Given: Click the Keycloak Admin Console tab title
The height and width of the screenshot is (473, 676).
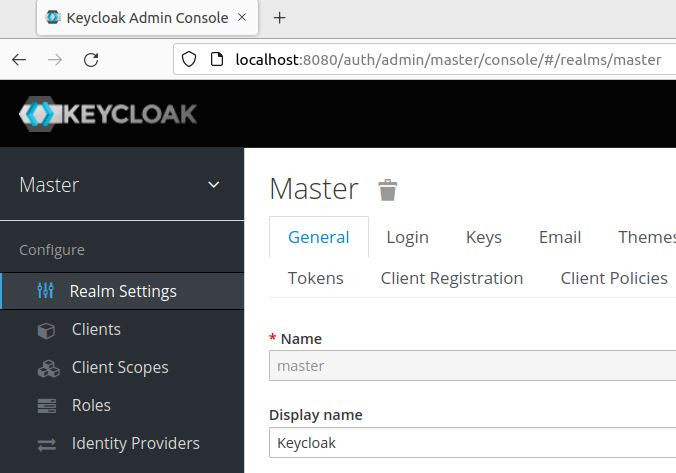Looking at the screenshot, I should click(147, 18).
